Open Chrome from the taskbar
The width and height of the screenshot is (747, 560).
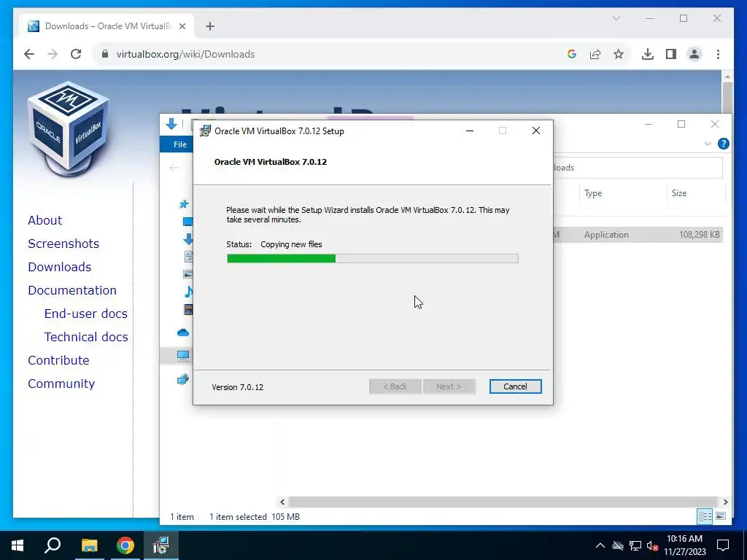point(125,545)
